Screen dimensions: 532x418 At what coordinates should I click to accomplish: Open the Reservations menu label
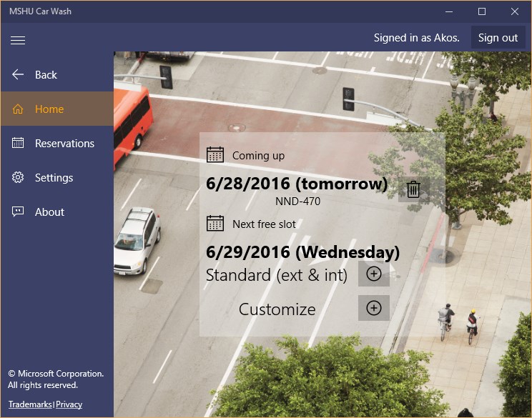[64, 144]
